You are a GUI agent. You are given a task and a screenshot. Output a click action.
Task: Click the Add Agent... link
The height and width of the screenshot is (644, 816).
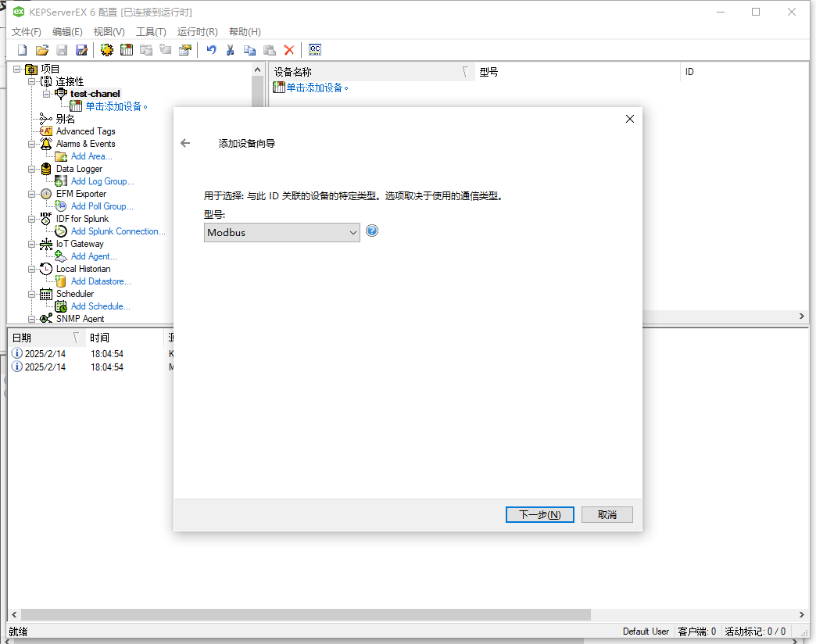(94, 256)
